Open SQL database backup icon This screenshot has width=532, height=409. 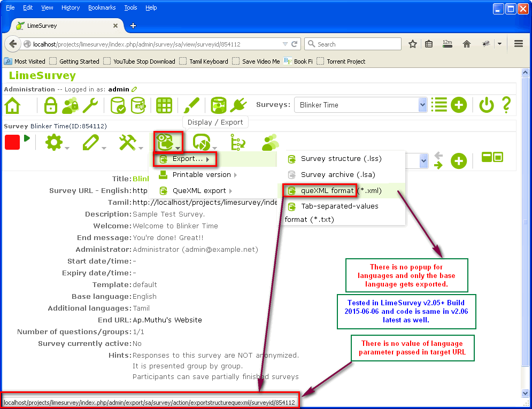(x=138, y=105)
